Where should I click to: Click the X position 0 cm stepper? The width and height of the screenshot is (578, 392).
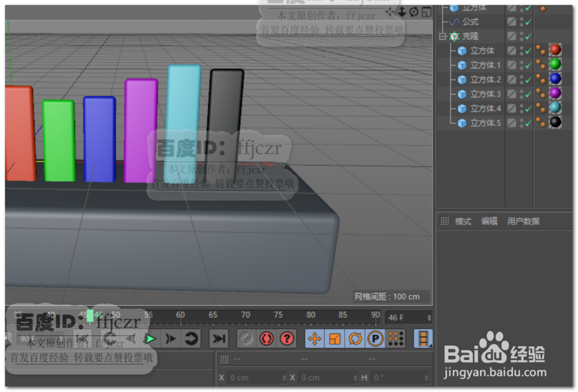point(284,378)
